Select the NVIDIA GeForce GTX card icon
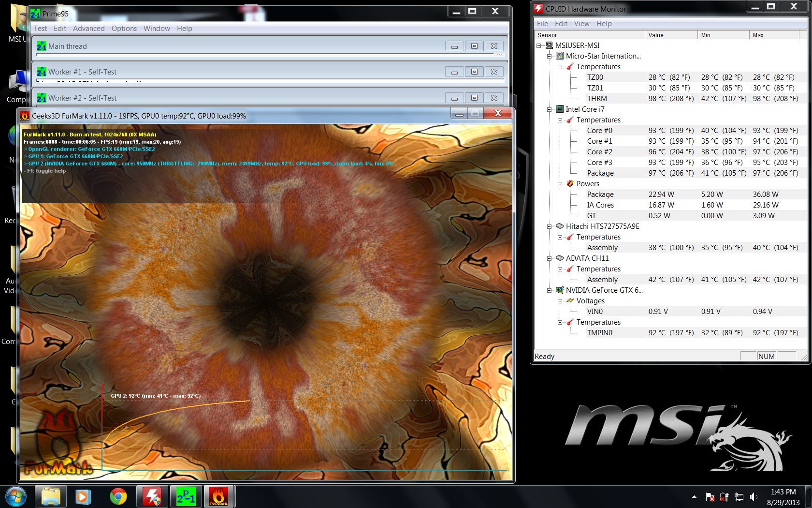The width and height of the screenshot is (812, 508). pos(560,290)
